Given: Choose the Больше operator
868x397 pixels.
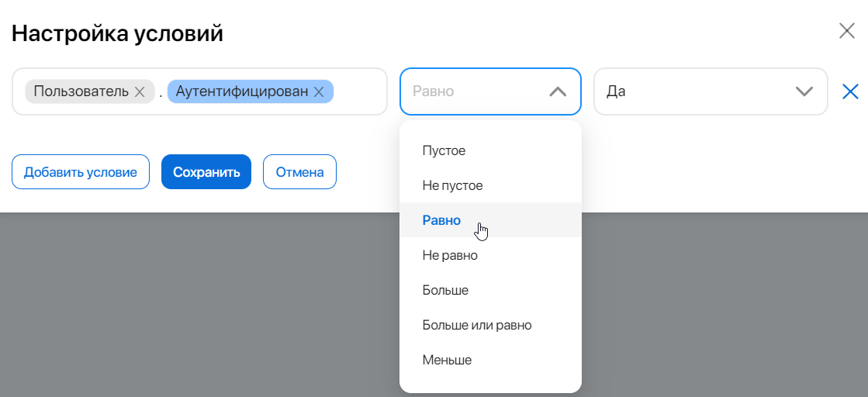Looking at the screenshot, I should [x=445, y=290].
